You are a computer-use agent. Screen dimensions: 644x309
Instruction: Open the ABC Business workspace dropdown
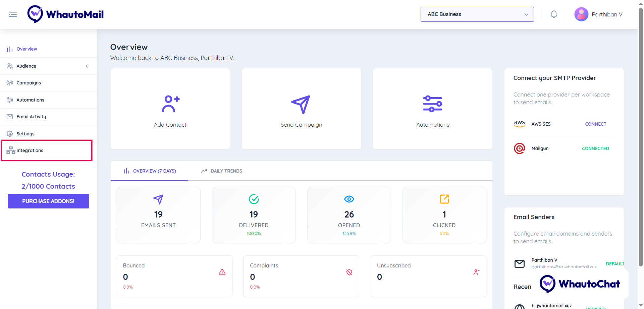pos(477,14)
